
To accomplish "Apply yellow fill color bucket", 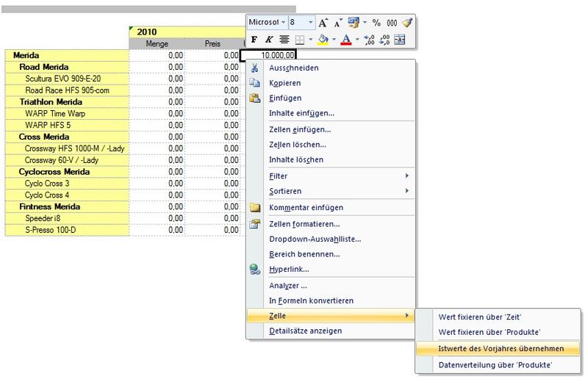I will point(323,40).
